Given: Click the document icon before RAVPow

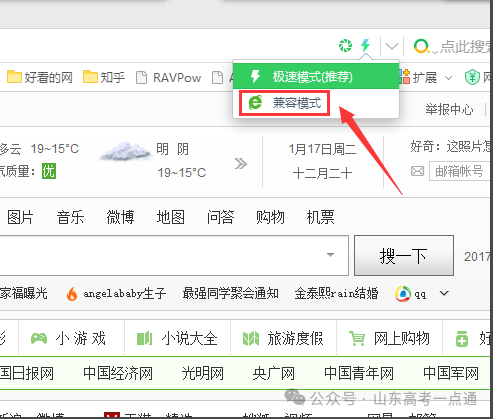Looking at the screenshot, I should point(141,78).
